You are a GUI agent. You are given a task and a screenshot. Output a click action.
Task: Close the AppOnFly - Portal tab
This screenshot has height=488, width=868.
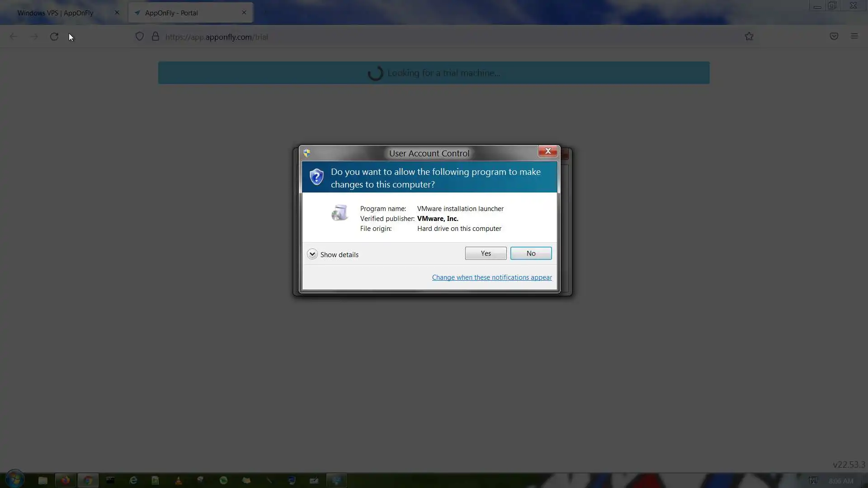pyautogui.click(x=244, y=13)
